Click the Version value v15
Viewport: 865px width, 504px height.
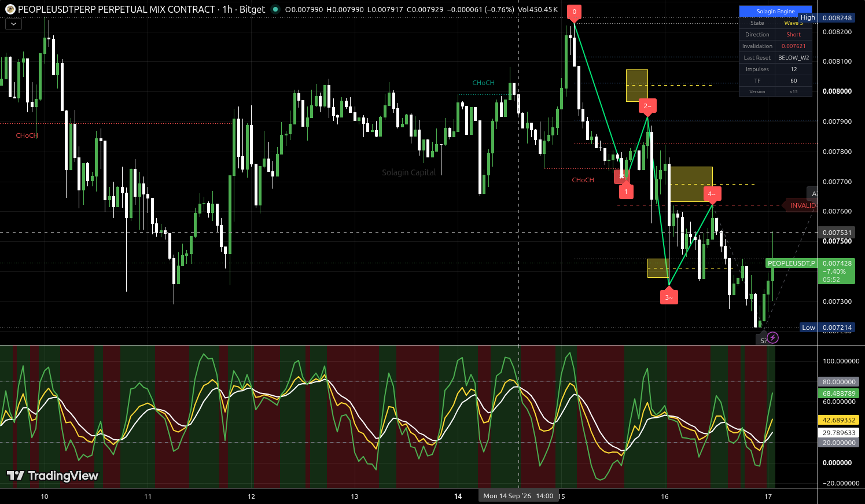(793, 91)
